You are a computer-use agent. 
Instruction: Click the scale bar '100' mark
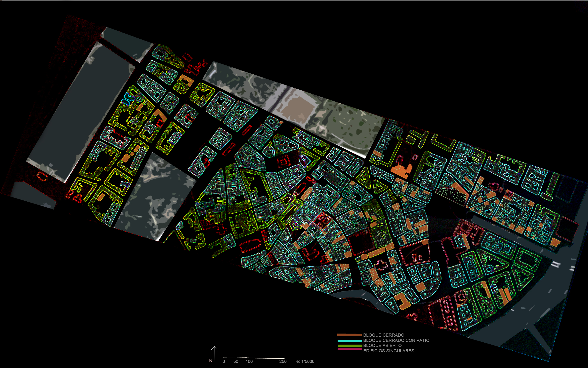(x=249, y=361)
